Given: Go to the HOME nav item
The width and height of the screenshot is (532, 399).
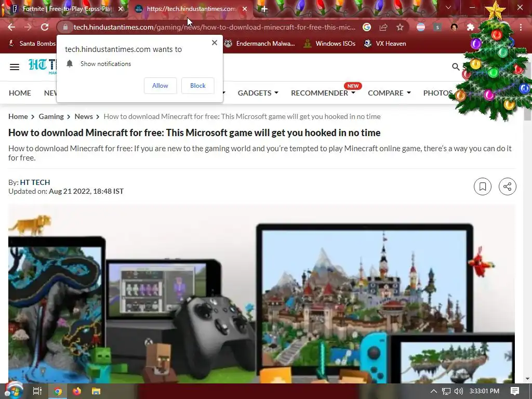Looking at the screenshot, I should pos(20,93).
